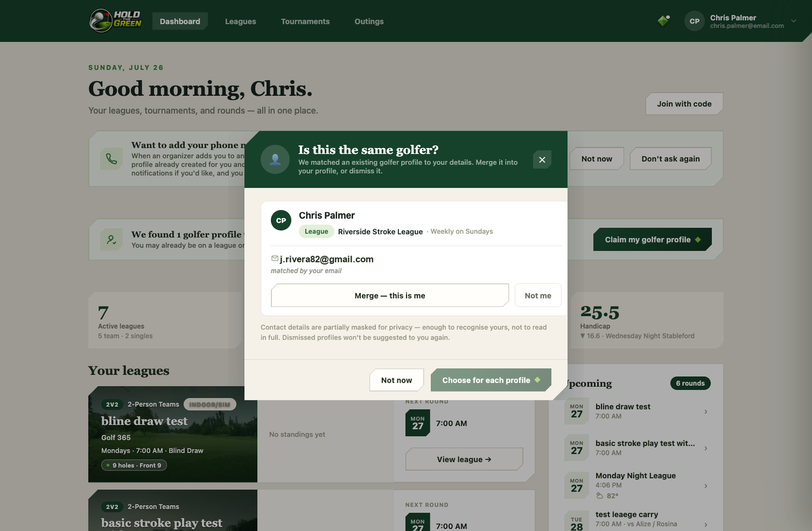
Task: Expand chevron for Monday Night League
Action: point(706,486)
